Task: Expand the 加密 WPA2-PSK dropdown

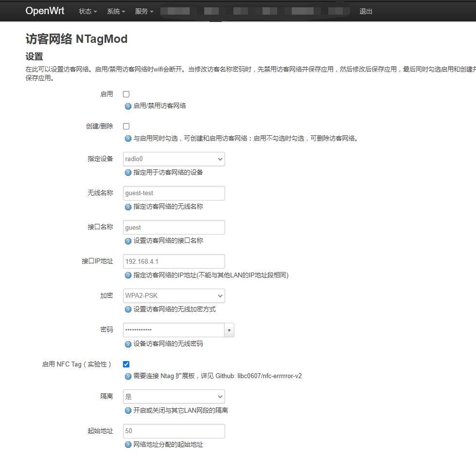Action: point(174,296)
